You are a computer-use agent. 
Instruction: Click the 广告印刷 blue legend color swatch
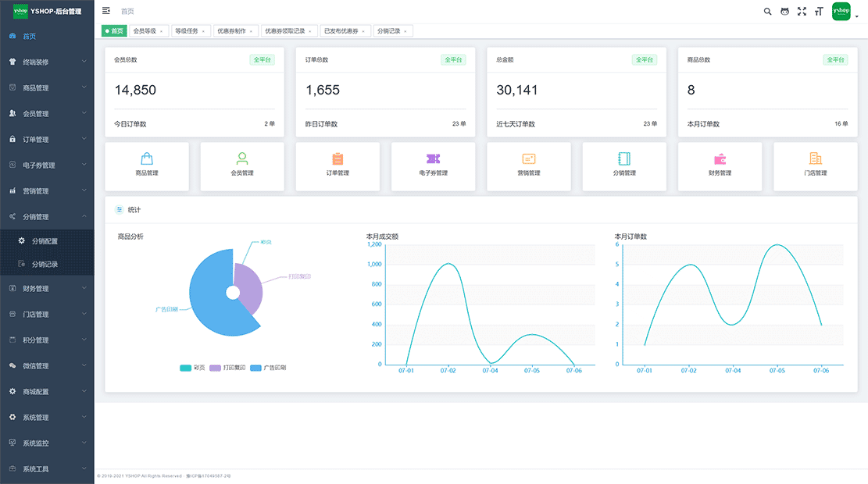coord(255,368)
